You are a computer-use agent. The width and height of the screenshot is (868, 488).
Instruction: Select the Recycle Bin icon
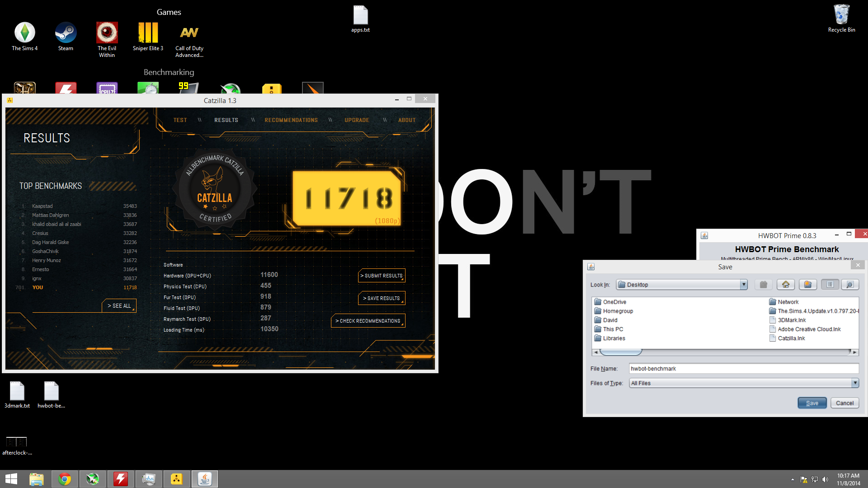point(841,19)
